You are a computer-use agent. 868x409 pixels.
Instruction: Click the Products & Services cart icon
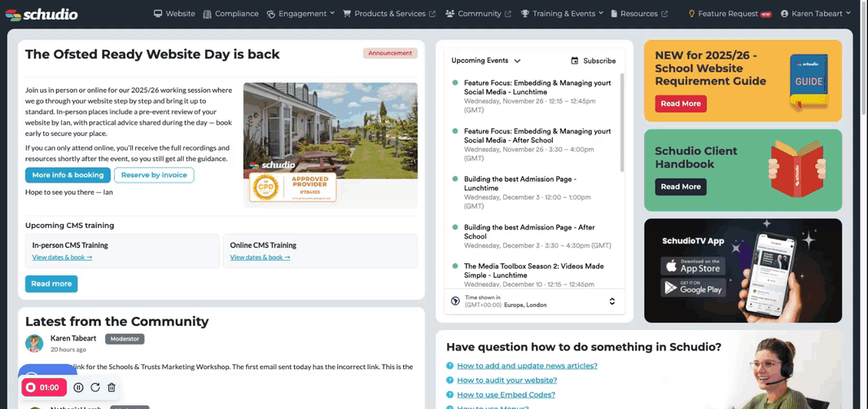click(347, 14)
